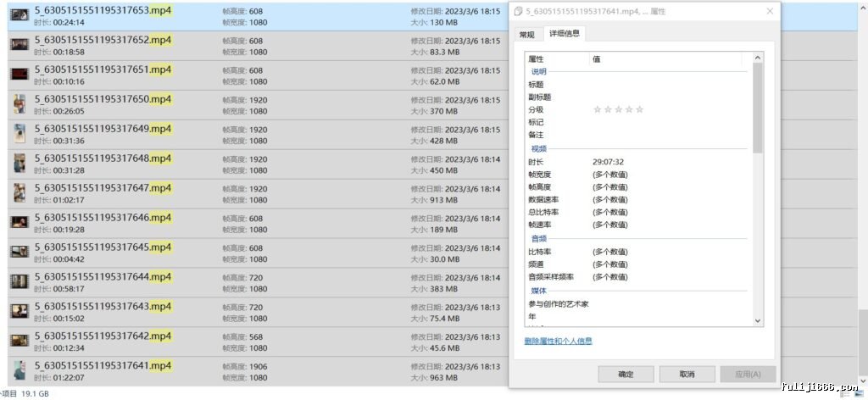Select thumbnail of file ending 317641.mp4
The height and width of the screenshot is (400, 868).
click(x=19, y=370)
